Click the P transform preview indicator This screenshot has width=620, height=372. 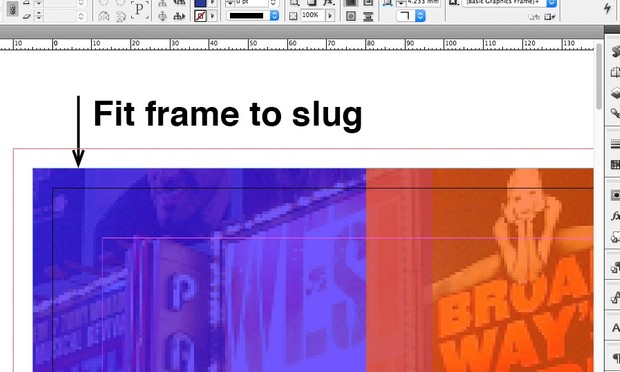click(140, 10)
